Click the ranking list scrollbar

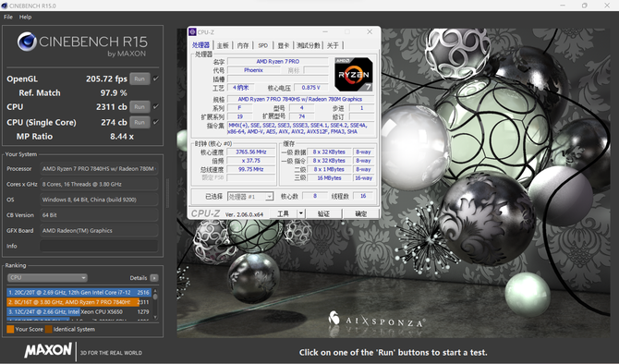tap(155, 304)
